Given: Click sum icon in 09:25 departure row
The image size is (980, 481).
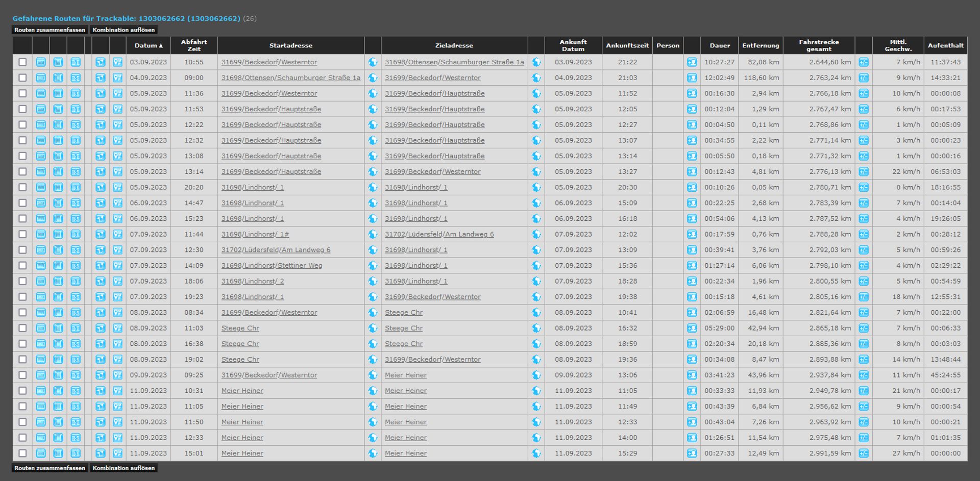Looking at the screenshot, I should [x=76, y=375].
